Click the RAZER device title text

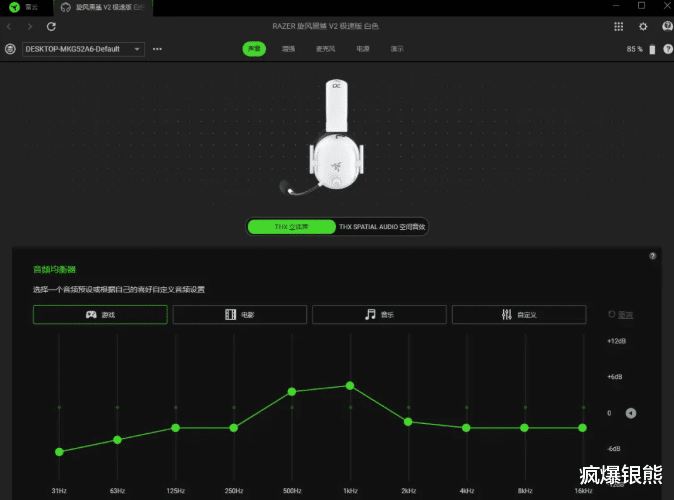pyautogui.click(x=325, y=26)
